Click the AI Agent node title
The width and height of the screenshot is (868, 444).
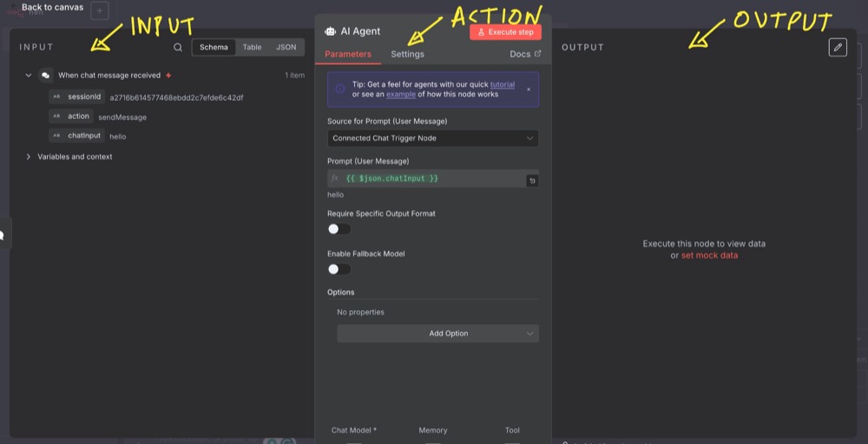360,31
